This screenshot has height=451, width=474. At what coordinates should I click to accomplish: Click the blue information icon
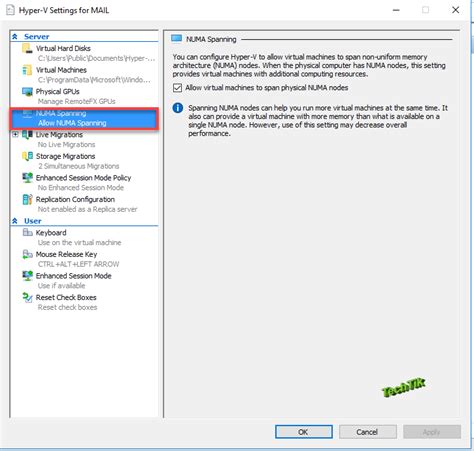178,108
